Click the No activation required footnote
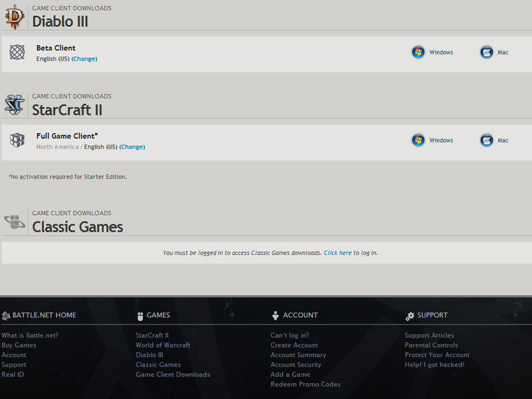 [x=68, y=177]
